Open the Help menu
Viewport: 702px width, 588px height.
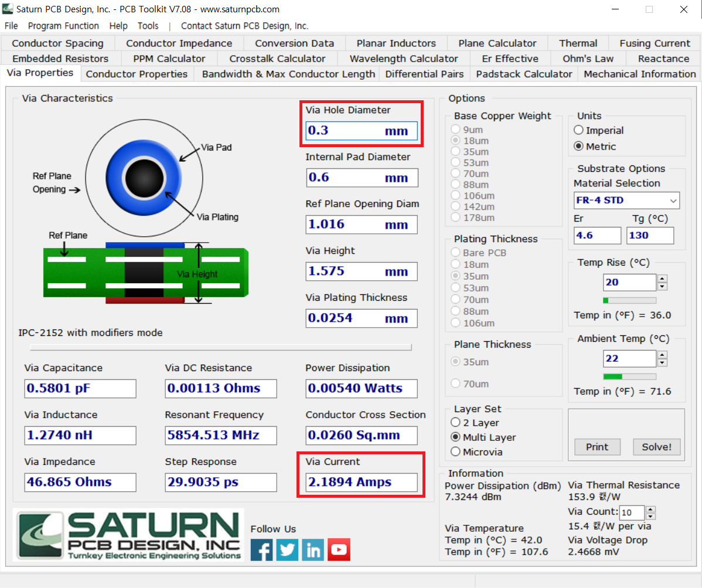pos(118,26)
